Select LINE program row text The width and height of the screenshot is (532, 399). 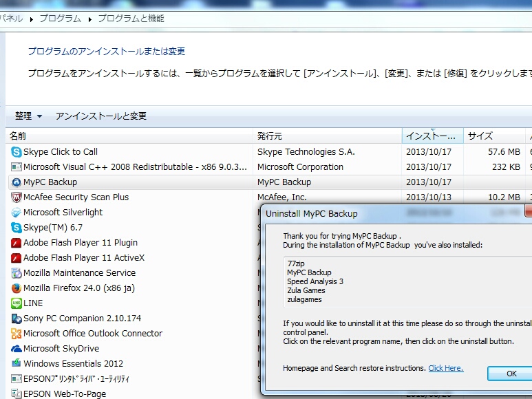pyautogui.click(x=33, y=303)
